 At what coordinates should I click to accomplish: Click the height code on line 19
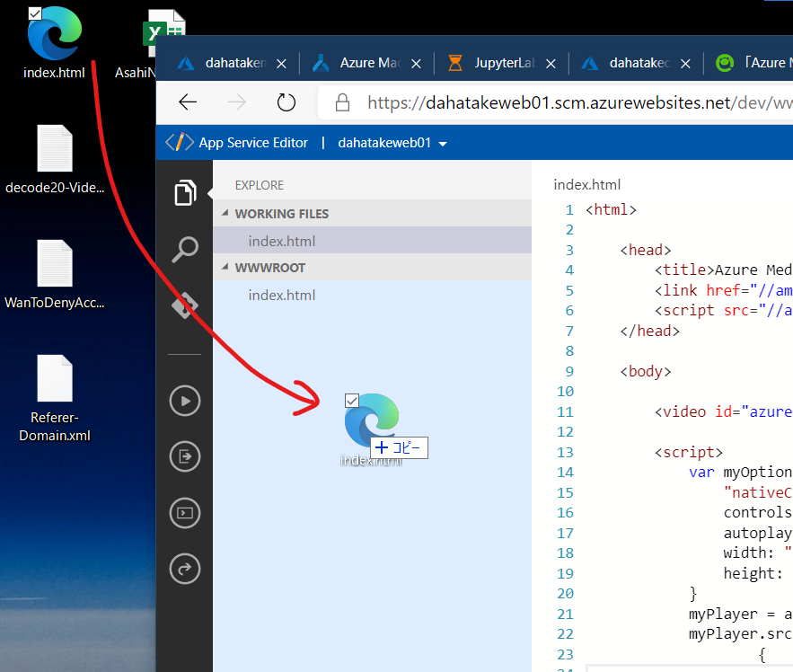point(753,573)
